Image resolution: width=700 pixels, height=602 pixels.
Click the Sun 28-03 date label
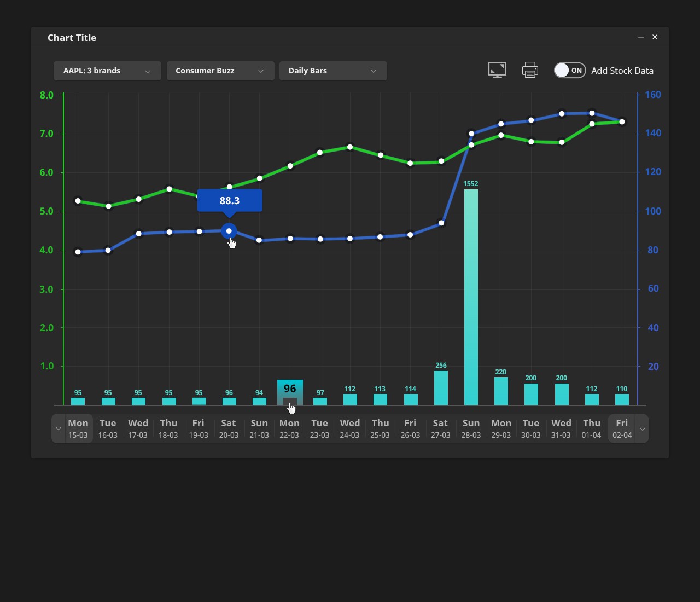471,429
